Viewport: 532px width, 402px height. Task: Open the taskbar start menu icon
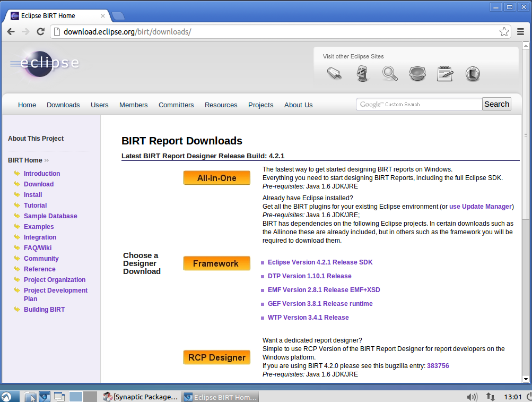tap(6, 397)
